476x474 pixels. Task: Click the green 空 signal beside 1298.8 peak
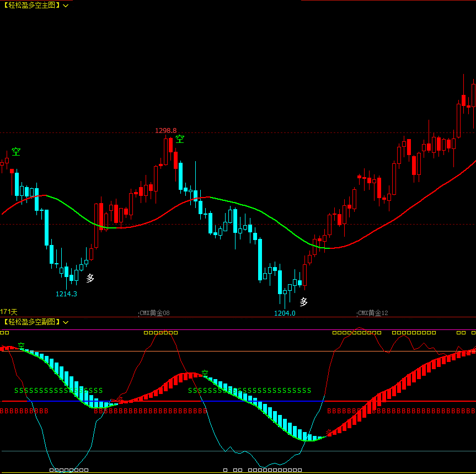[x=180, y=139]
